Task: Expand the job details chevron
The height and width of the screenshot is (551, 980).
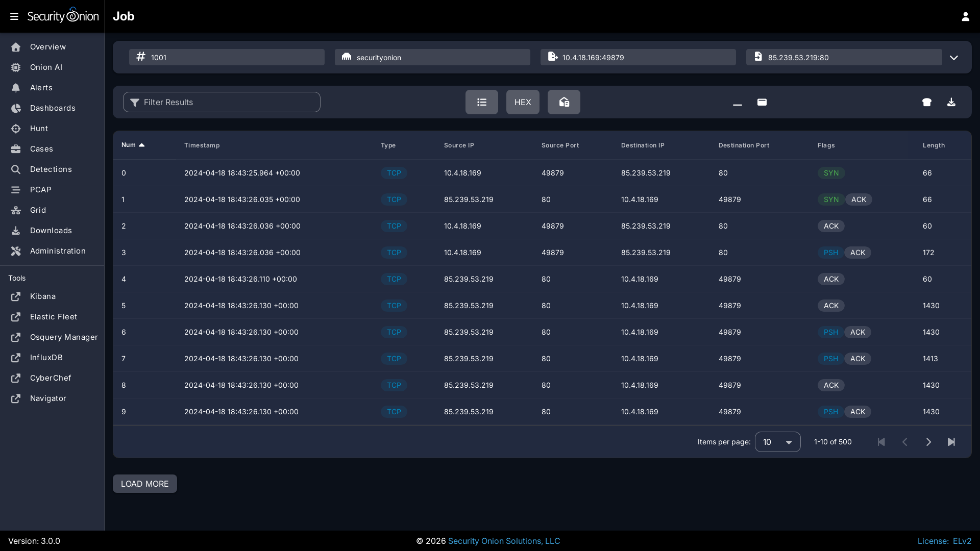Action: coord(954,58)
